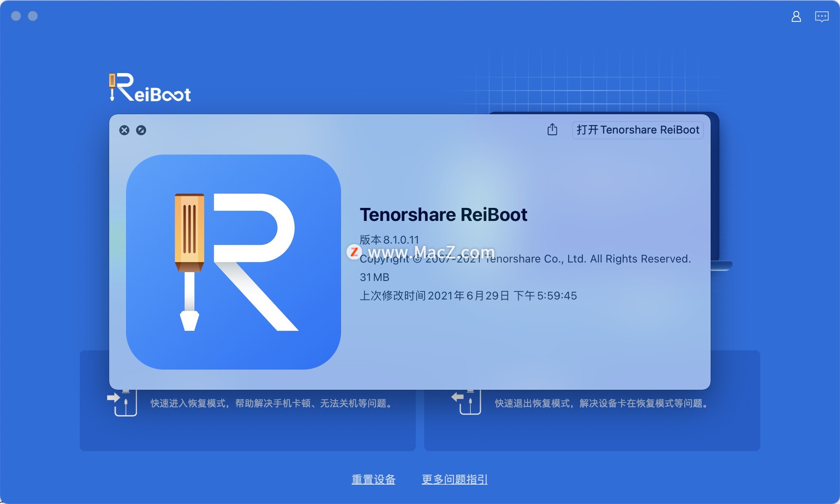Click the enter recovery mode phone icon
This screenshot has width=840, height=504.
pos(122,402)
